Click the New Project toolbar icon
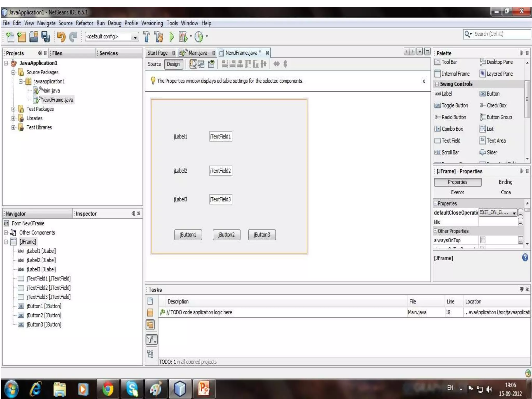The image size is (532, 399). tap(21, 37)
